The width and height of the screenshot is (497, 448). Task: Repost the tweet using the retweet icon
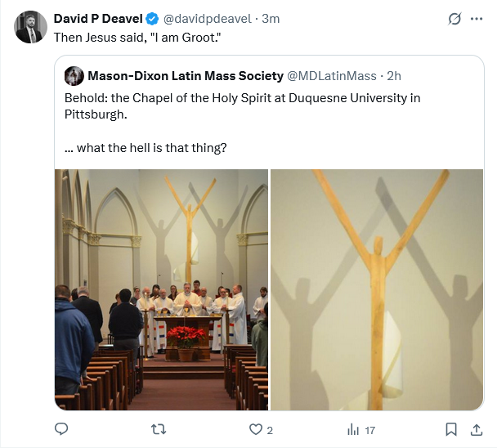(x=159, y=429)
